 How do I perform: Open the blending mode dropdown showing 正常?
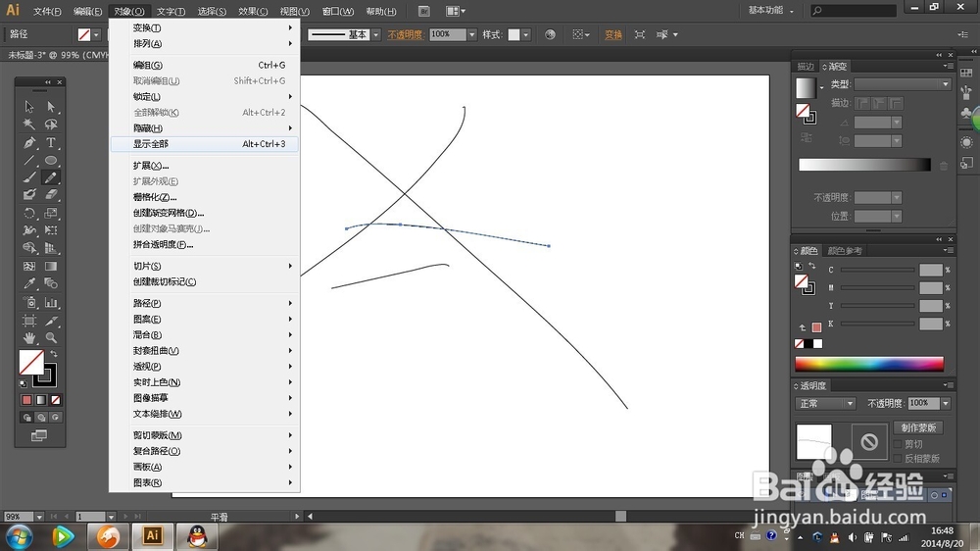[825, 403]
